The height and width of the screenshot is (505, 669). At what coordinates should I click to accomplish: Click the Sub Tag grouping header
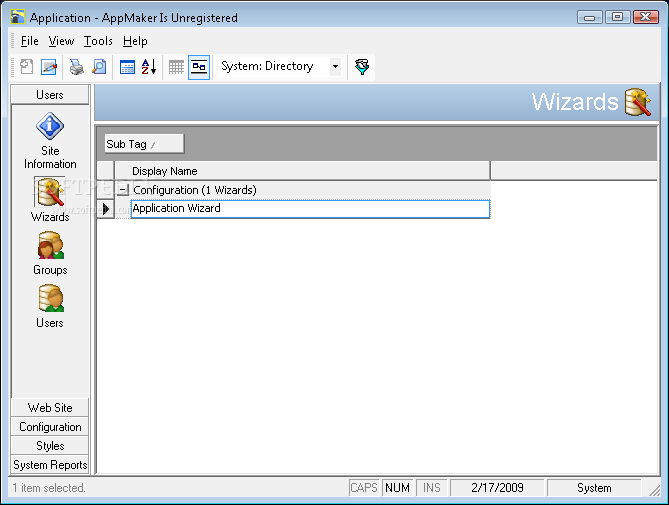tap(144, 144)
